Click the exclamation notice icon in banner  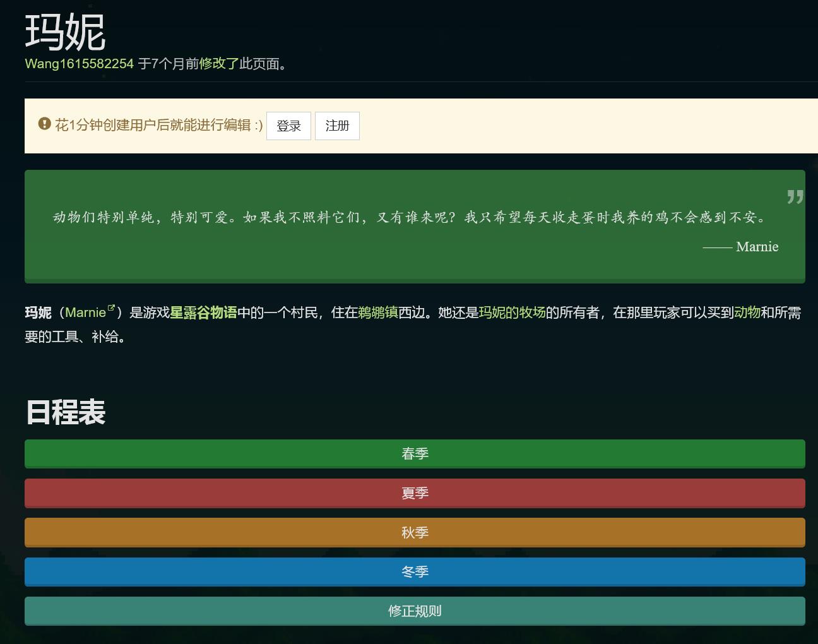coord(44,124)
